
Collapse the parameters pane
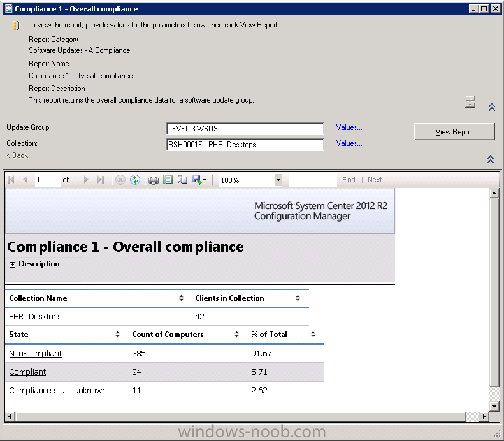pos(491,159)
